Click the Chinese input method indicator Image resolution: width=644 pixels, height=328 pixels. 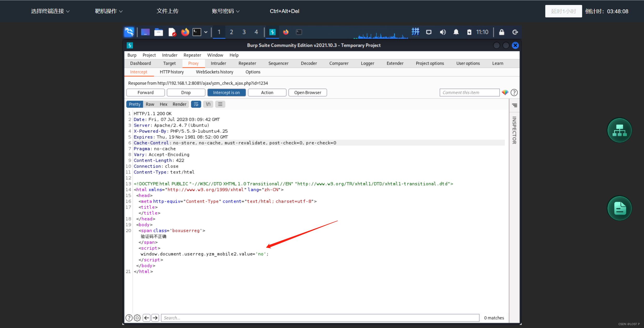[x=415, y=32]
